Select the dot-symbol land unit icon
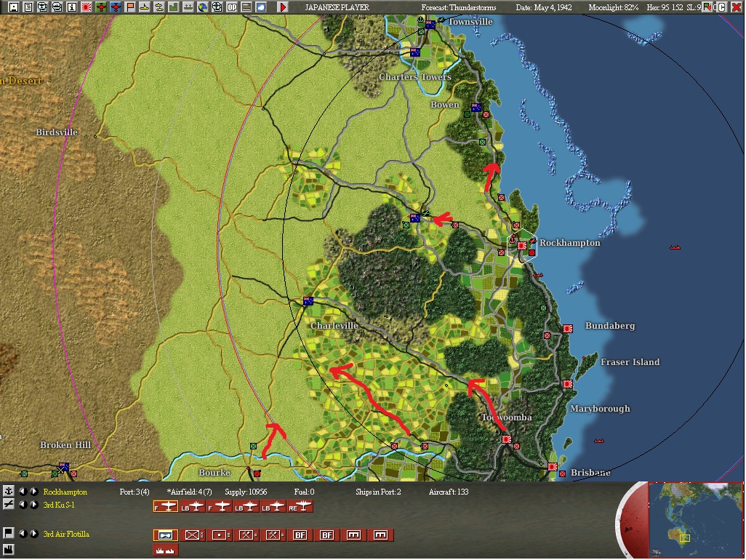This screenshot has width=746, height=560. pyautogui.click(x=220, y=535)
